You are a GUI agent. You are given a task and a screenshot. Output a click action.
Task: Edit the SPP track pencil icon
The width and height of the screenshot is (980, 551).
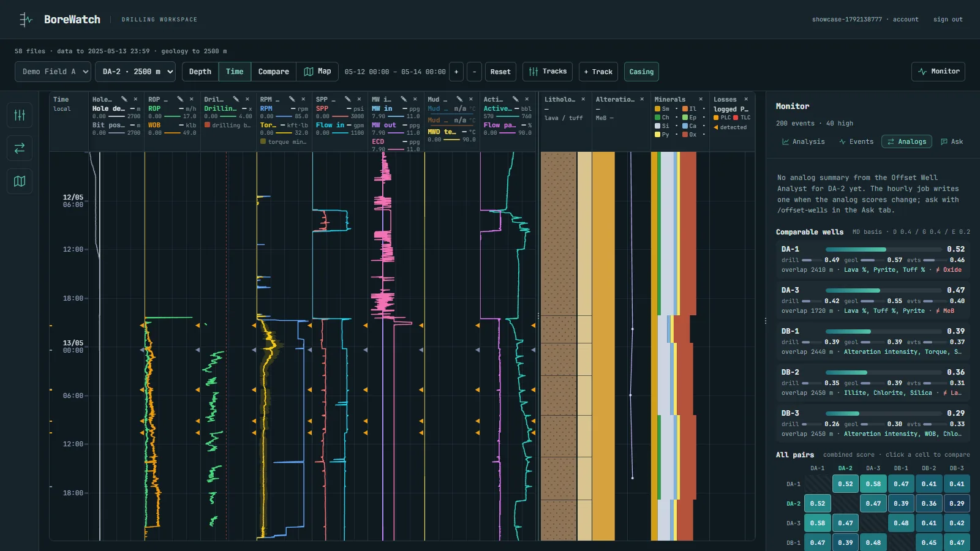348,99
